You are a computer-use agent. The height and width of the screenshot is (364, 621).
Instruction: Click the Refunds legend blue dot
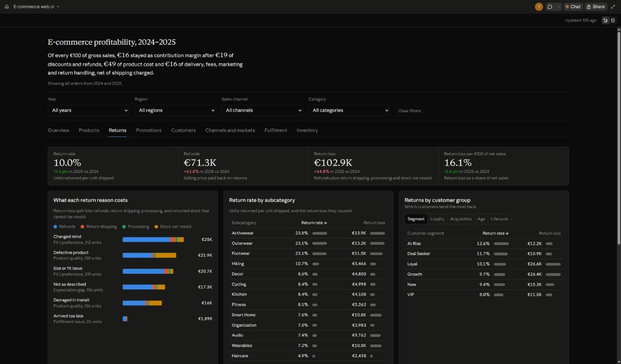point(55,227)
